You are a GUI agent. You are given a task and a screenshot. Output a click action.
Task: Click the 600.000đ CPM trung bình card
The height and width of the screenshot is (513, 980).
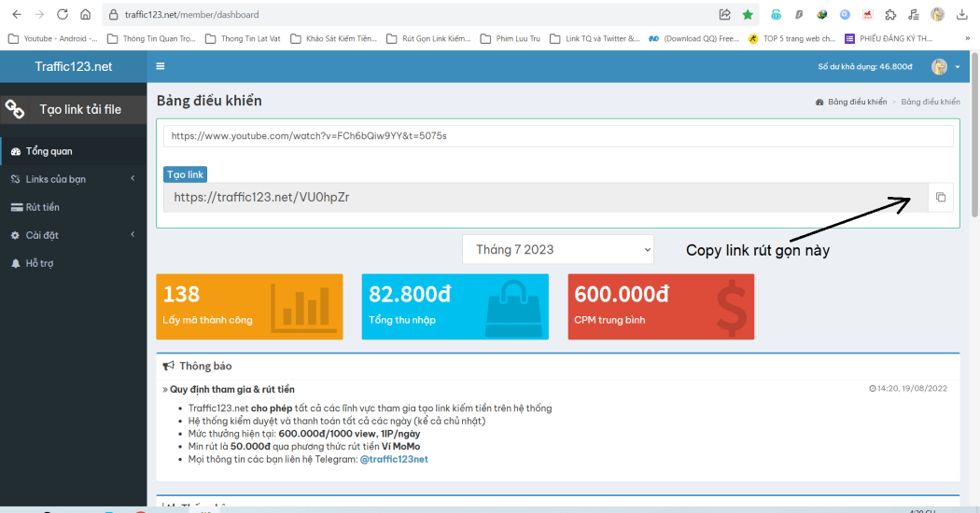(x=661, y=307)
